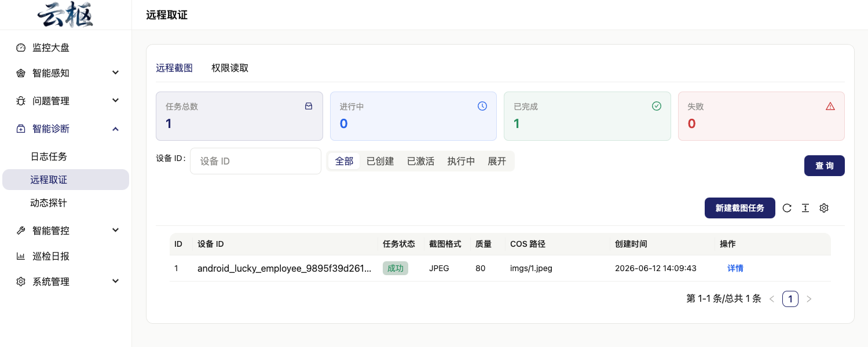Image resolution: width=868 pixels, height=347 pixels.
Task: Click the 成功 status tag
Action: tap(395, 268)
